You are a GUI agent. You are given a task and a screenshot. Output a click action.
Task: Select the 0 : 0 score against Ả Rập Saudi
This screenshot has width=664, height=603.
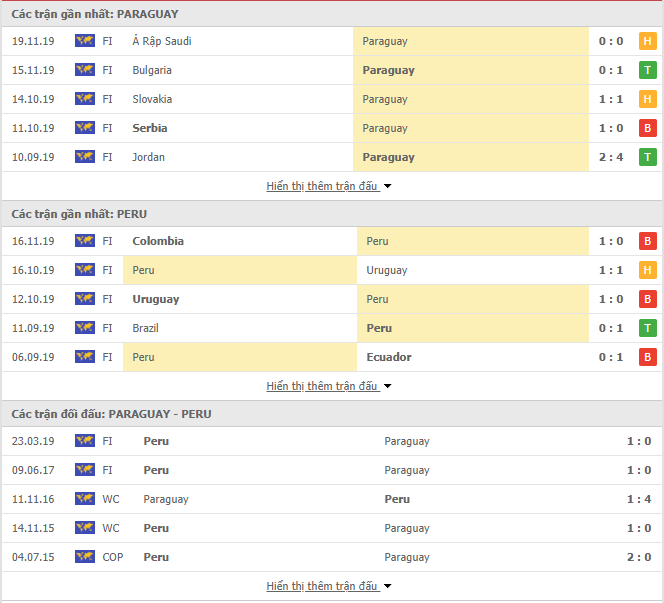point(611,41)
